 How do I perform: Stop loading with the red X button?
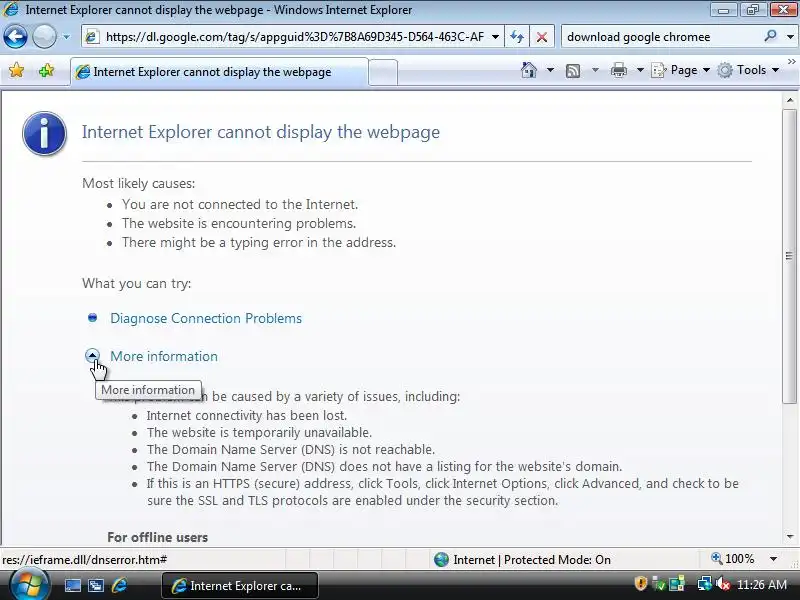pyautogui.click(x=542, y=37)
